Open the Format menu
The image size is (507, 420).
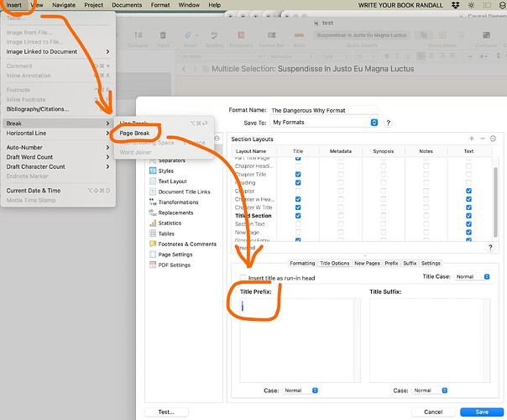160,5
